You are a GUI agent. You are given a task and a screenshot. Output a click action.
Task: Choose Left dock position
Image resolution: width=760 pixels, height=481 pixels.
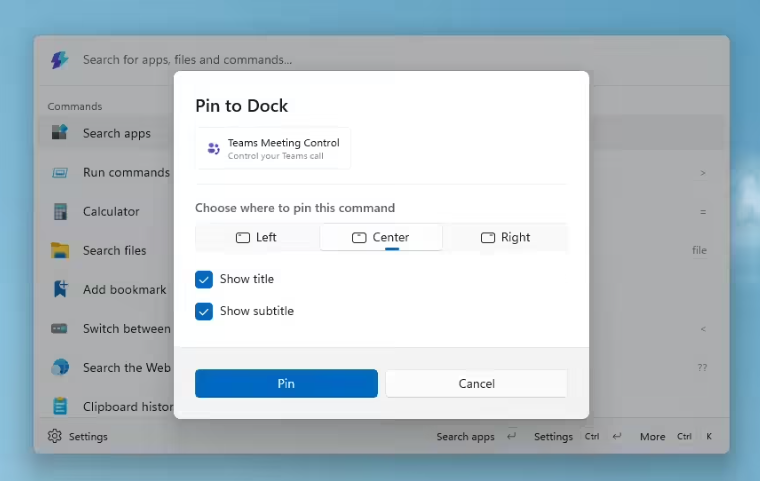[257, 237]
